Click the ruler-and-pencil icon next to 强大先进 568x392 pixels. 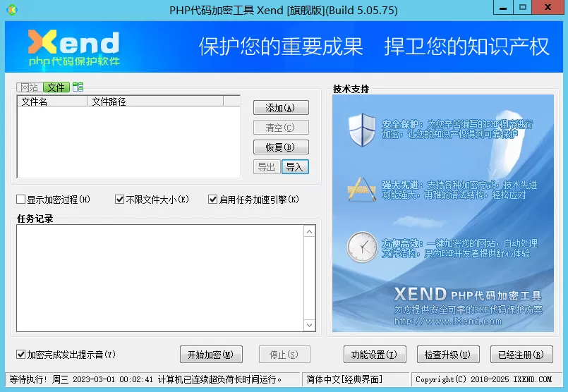pos(361,189)
